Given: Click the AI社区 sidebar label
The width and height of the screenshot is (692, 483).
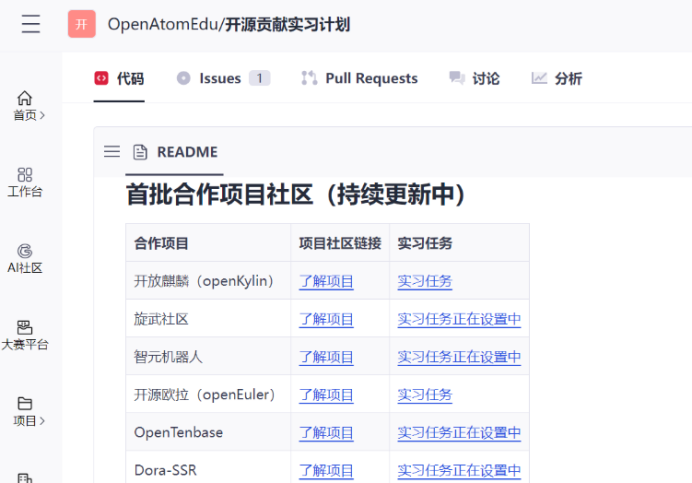Looking at the screenshot, I should coord(25,268).
